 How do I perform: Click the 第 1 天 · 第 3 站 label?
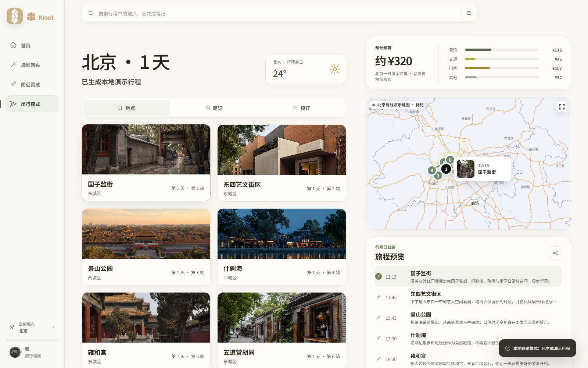click(188, 273)
